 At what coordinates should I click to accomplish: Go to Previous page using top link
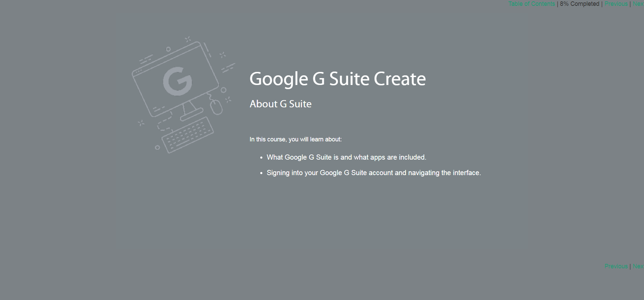pyautogui.click(x=616, y=4)
